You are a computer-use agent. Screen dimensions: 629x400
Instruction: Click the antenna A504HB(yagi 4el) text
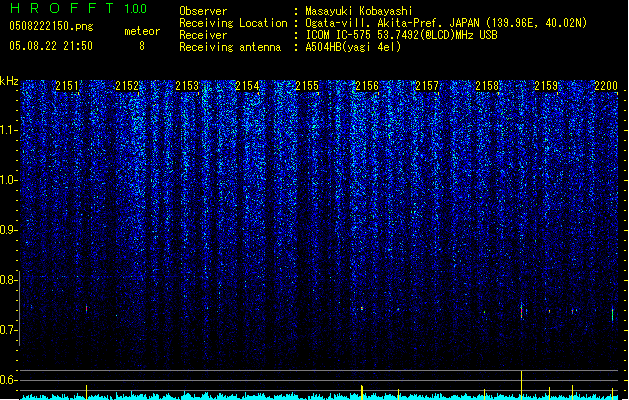point(353,47)
